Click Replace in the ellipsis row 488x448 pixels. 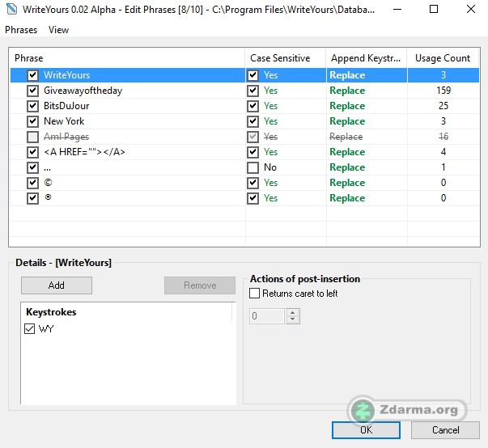coord(347,167)
